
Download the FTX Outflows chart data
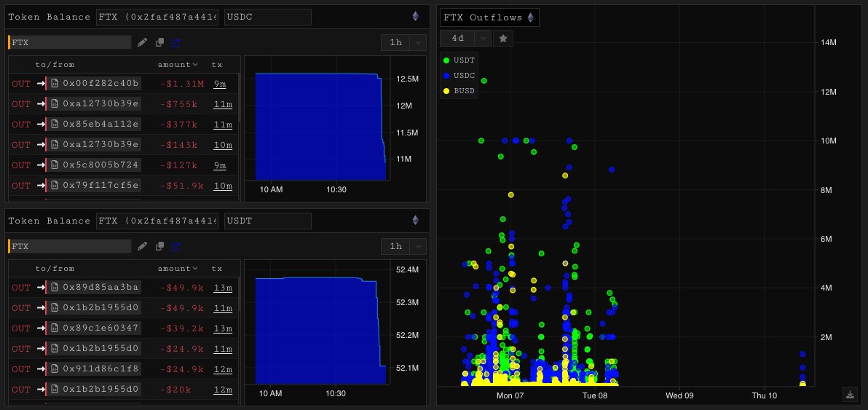(x=850, y=395)
